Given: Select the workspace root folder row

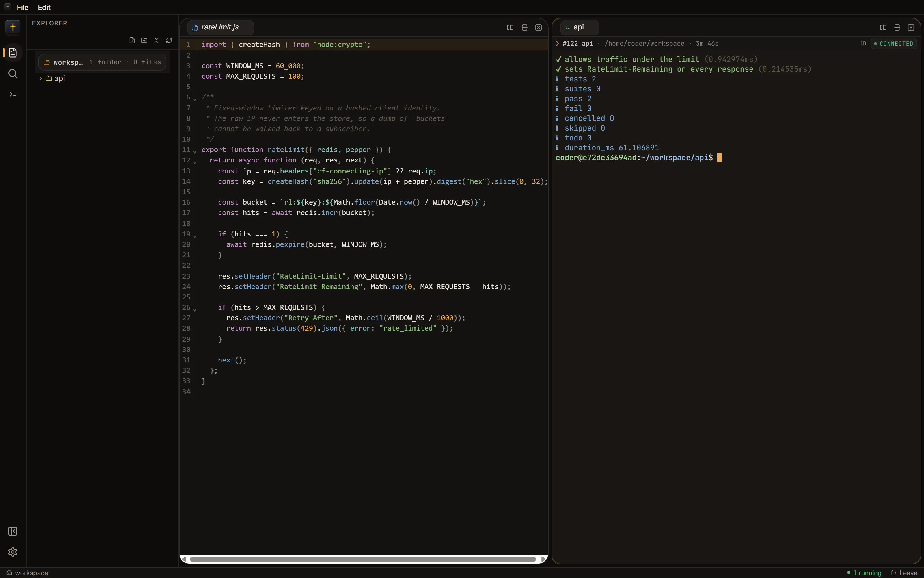Looking at the screenshot, I should (x=102, y=62).
